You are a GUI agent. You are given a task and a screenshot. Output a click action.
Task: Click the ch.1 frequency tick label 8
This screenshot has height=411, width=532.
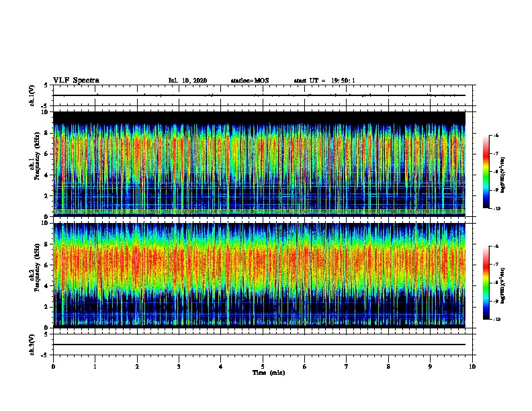46,133
